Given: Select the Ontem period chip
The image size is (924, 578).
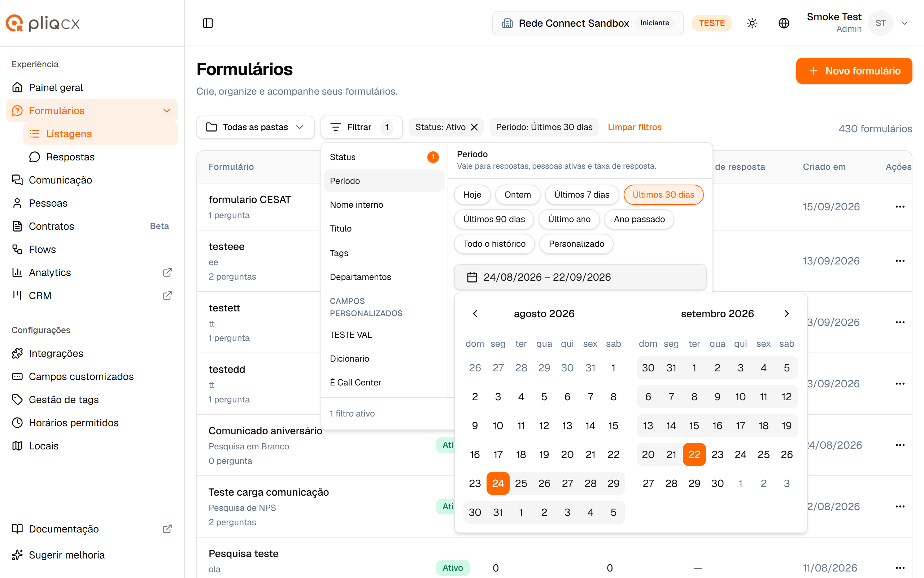Looking at the screenshot, I should (517, 195).
